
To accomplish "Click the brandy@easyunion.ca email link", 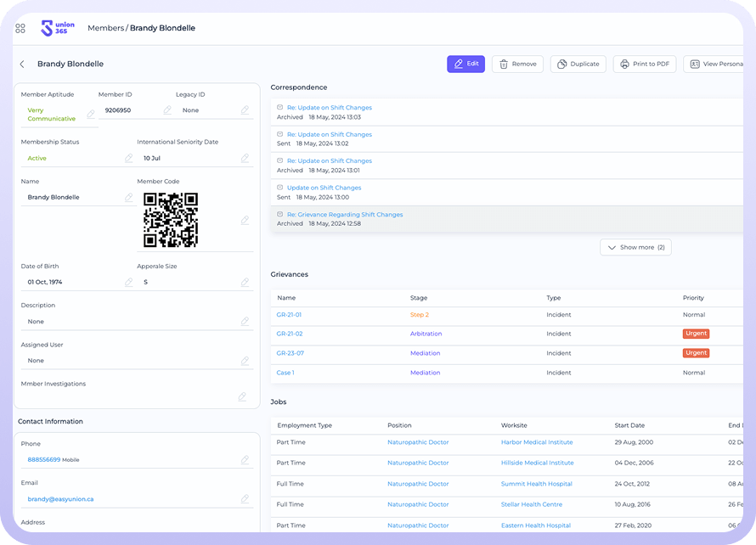I will coord(60,499).
